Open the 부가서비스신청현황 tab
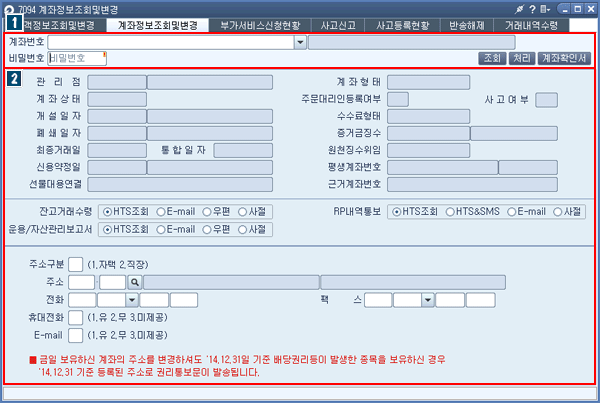The image size is (600, 403). pyautogui.click(x=260, y=25)
